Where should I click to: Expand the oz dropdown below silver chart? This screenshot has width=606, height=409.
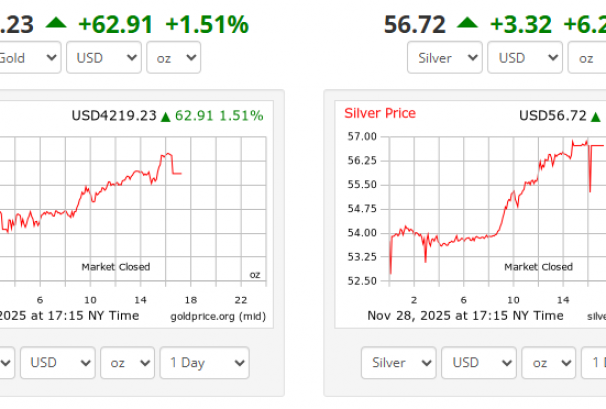click(549, 362)
